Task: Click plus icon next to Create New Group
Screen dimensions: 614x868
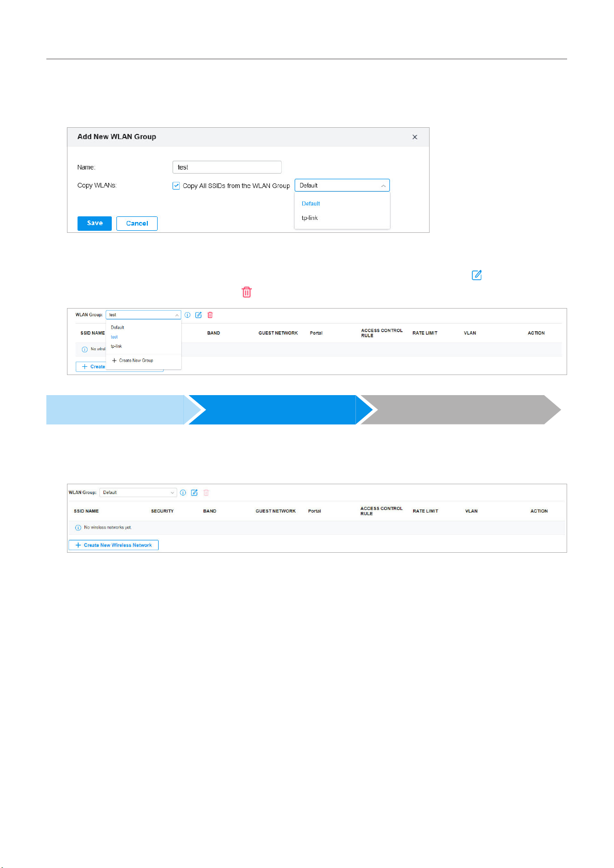Action: click(114, 361)
